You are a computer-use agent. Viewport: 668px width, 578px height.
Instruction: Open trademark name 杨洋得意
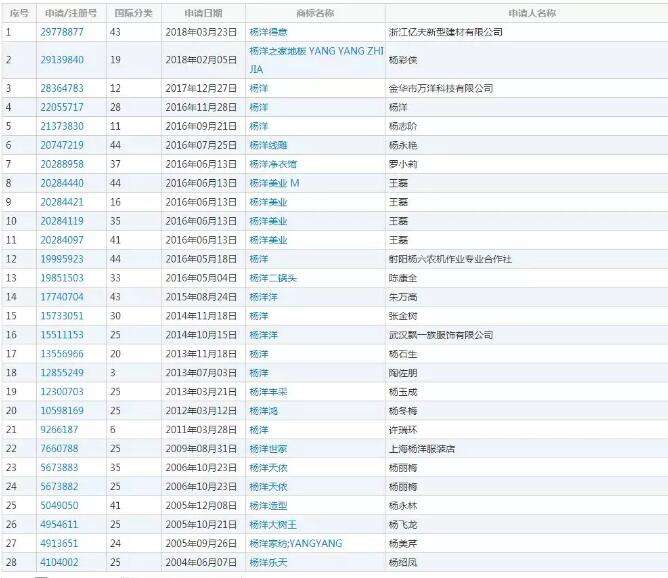click(268, 32)
